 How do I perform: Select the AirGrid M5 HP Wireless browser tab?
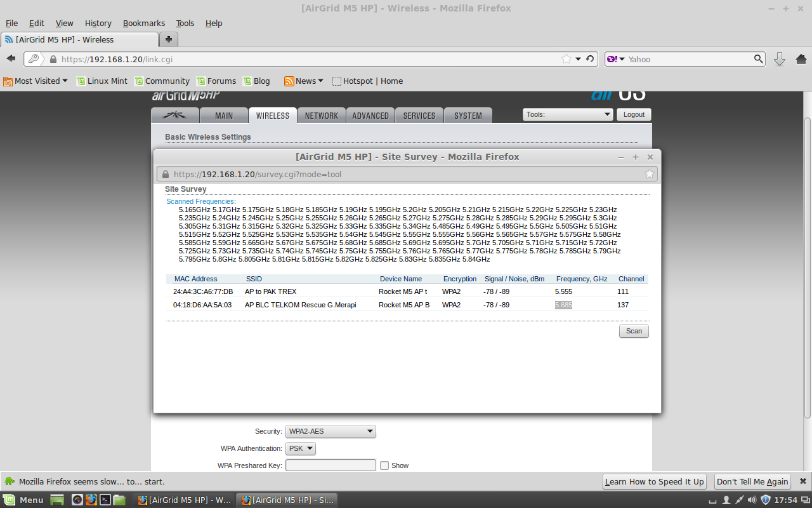click(x=79, y=39)
